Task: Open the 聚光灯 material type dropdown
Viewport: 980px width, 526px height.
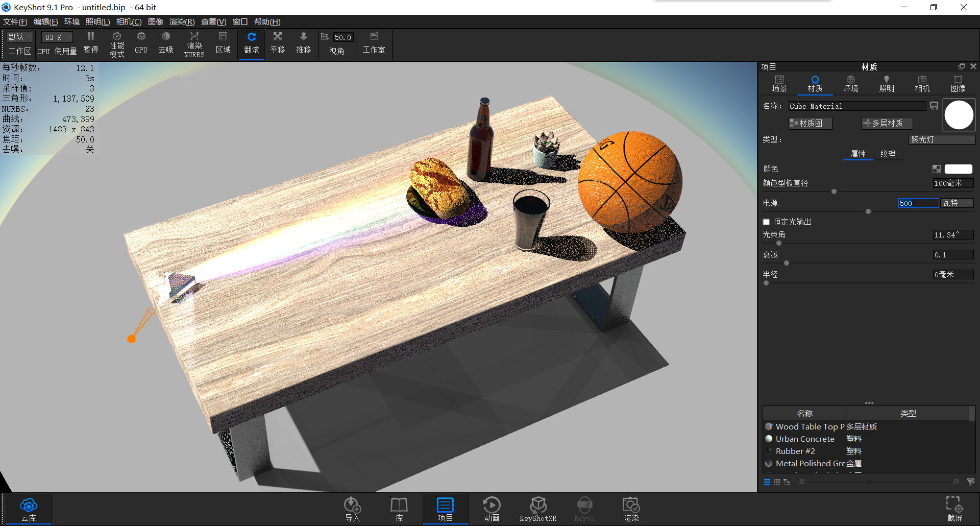Action: click(942, 139)
